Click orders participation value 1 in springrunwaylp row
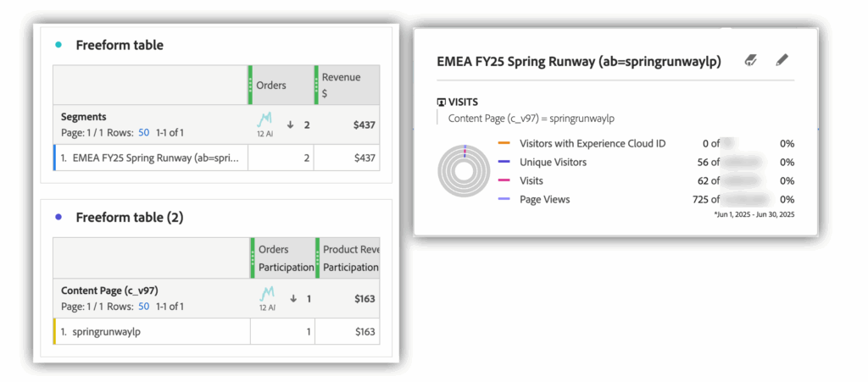Viewport: 868px width, 382px height. pyautogui.click(x=309, y=332)
